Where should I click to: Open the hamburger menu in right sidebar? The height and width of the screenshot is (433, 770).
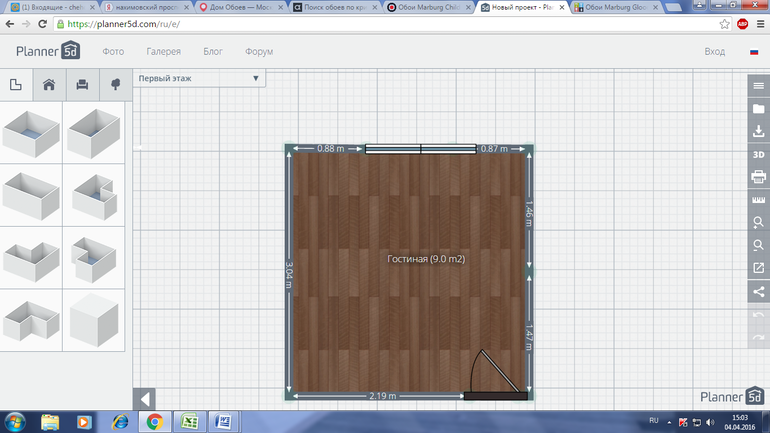[758, 86]
